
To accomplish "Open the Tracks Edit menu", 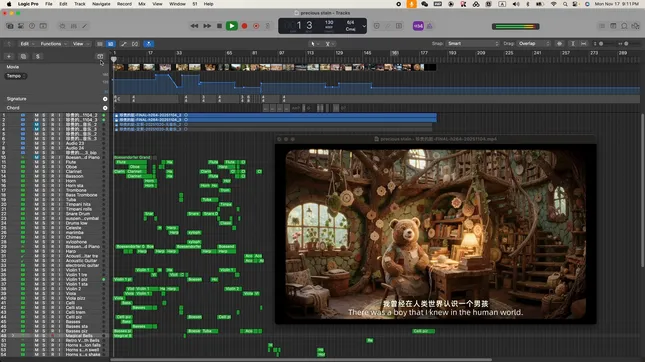I will click(27, 44).
